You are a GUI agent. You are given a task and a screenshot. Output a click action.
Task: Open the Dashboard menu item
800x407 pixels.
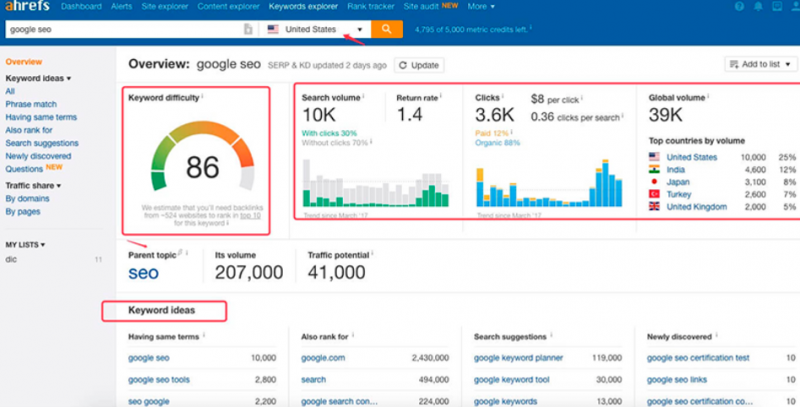pos(81,7)
